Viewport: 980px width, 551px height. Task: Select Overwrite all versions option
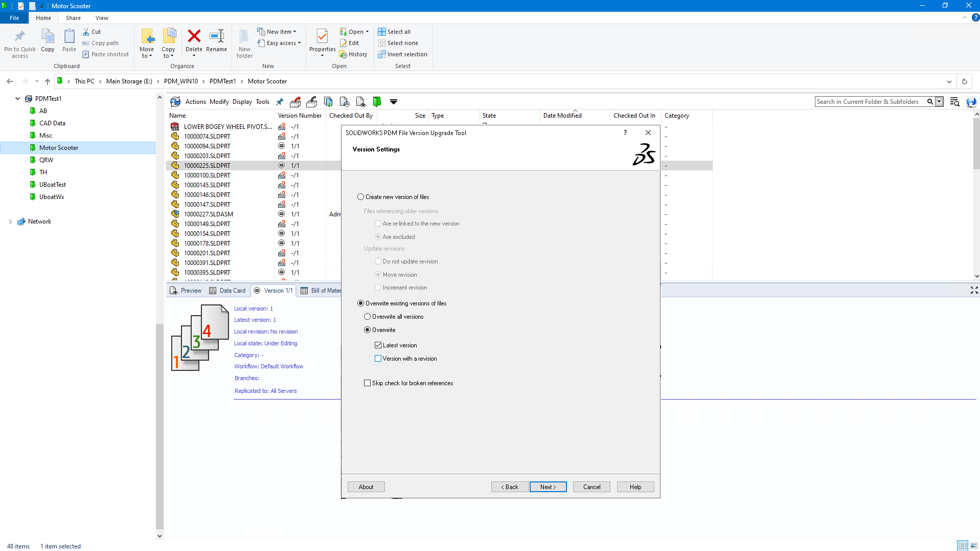point(368,317)
